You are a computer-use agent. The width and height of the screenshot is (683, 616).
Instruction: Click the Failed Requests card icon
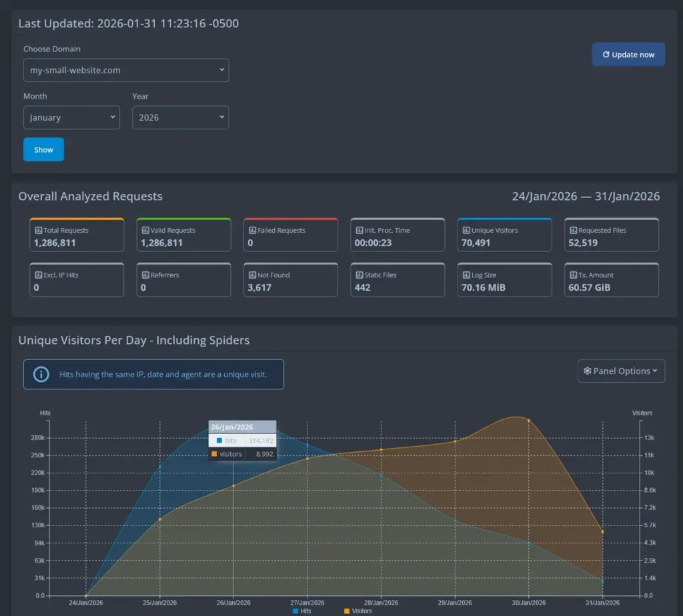[252, 230]
